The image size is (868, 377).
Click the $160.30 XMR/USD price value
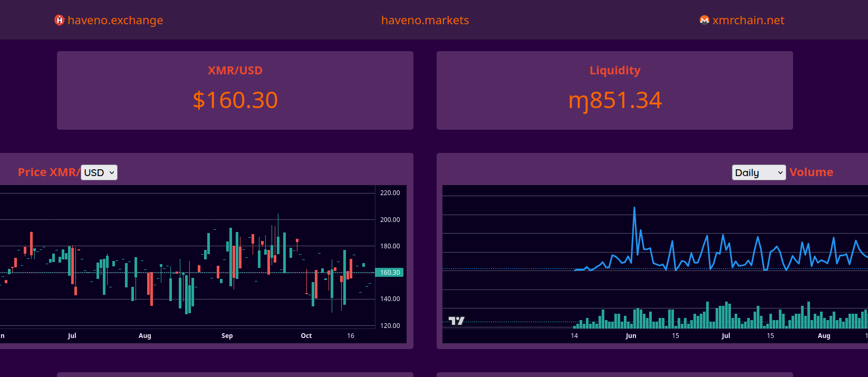coord(235,100)
